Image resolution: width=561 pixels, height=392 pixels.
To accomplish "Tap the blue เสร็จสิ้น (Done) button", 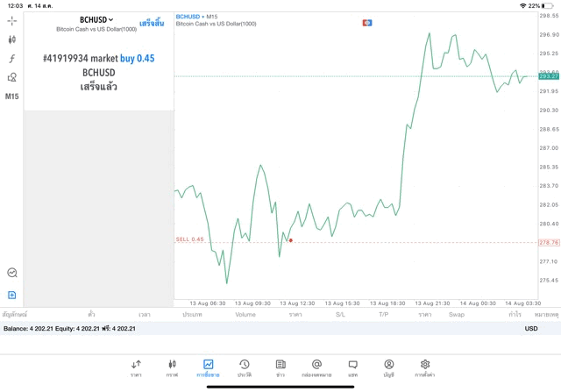I will tap(152, 23).
